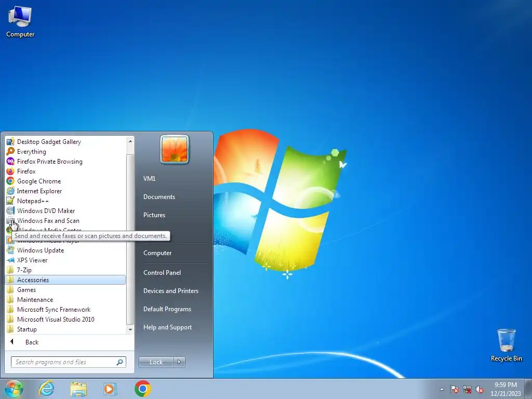Open Internet Explorer from the taskbar
Viewport: 532px width, 399px height.
46,389
